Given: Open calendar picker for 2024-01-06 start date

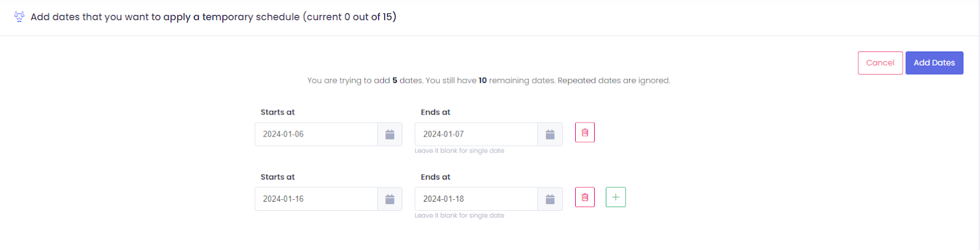Looking at the screenshot, I should pos(390,134).
